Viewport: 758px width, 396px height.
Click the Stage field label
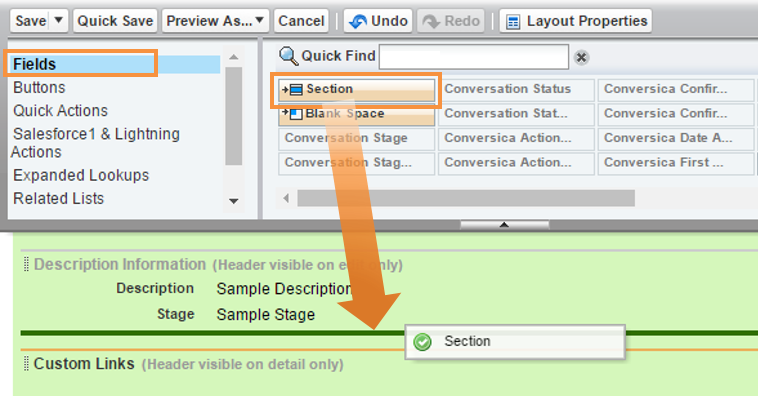pos(175,314)
